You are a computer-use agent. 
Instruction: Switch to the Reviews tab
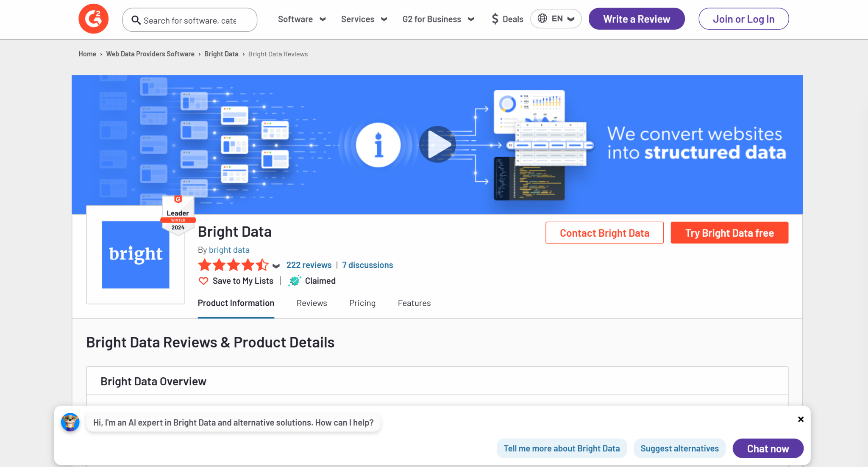point(312,303)
